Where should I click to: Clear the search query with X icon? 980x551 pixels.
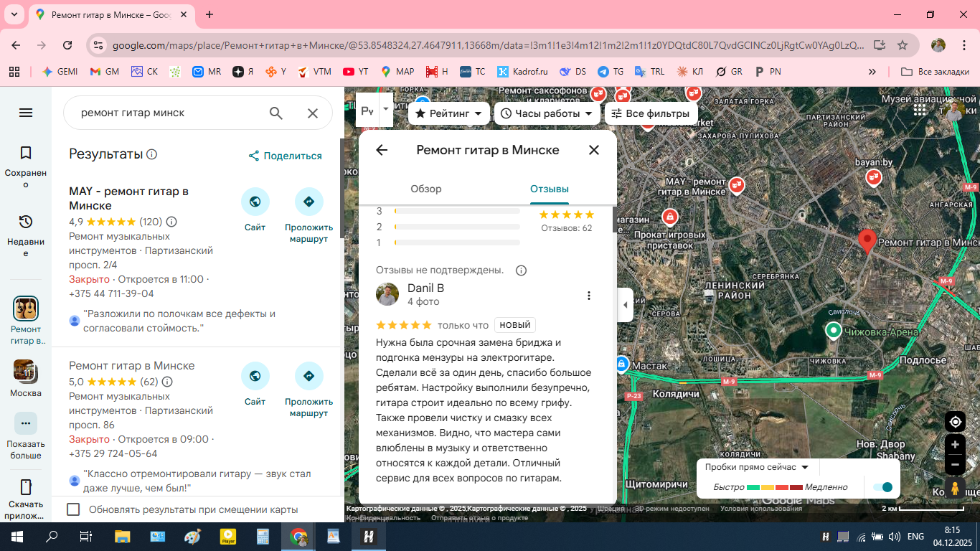[313, 113]
